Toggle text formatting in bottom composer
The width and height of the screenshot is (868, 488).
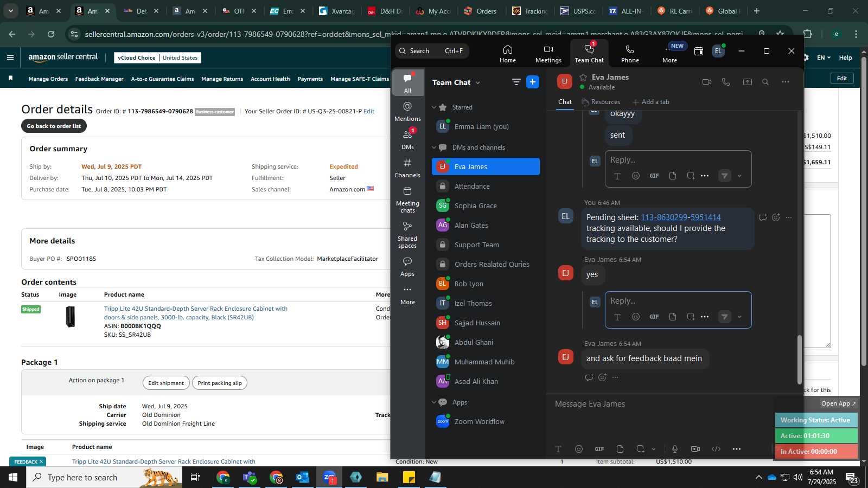click(x=558, y=449)
